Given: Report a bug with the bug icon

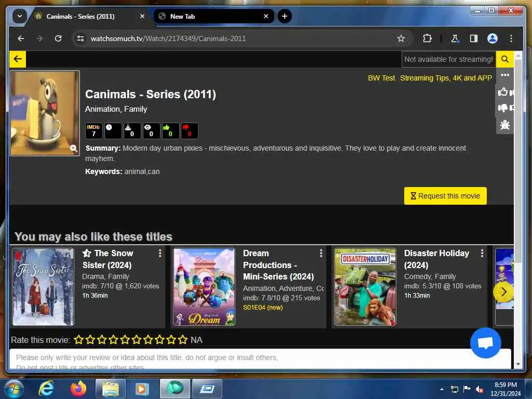Looking at the screenshot, I should [505, 125].
